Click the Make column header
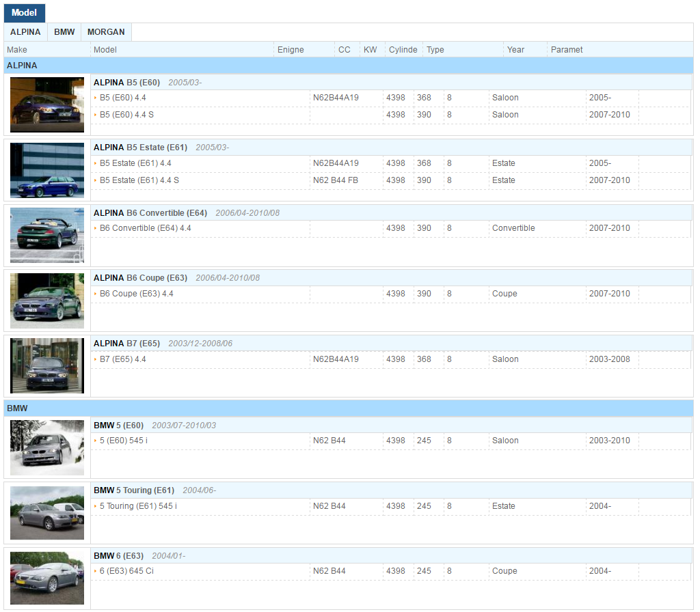The image size is (700, 612). (17, 49)
